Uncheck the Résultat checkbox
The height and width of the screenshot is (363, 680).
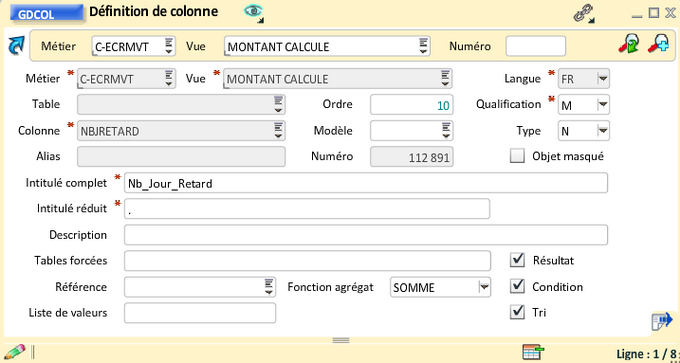(x=517, y=260)
